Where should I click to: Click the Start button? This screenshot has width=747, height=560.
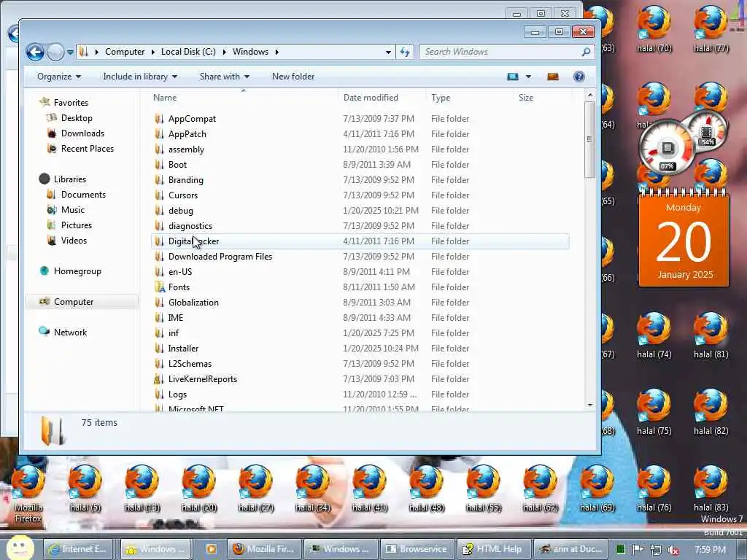click(x=19, y=548)
